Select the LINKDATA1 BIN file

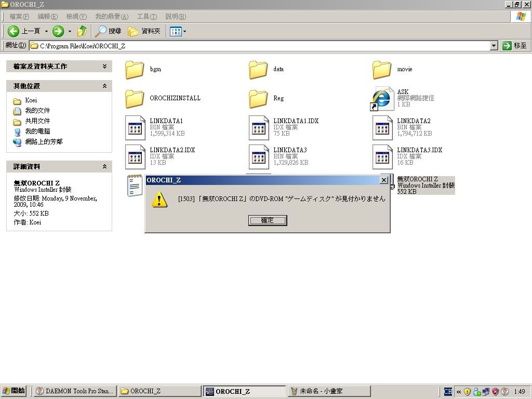pos(136,127)
